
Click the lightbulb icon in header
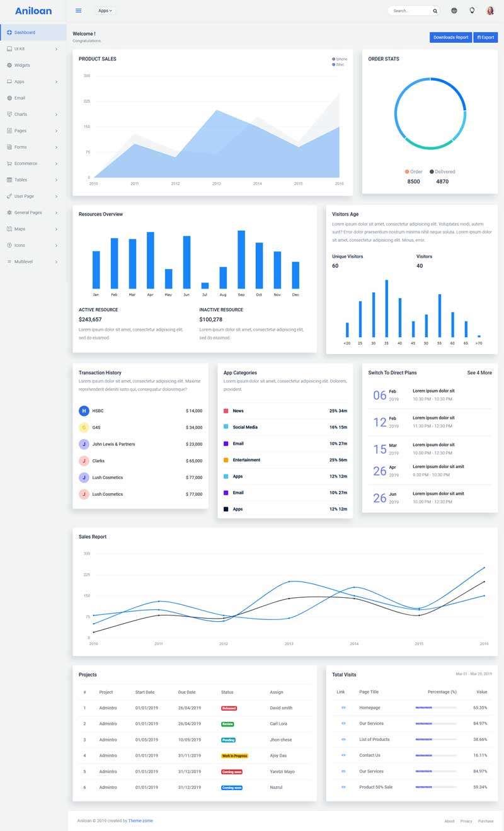pos(472,11)
